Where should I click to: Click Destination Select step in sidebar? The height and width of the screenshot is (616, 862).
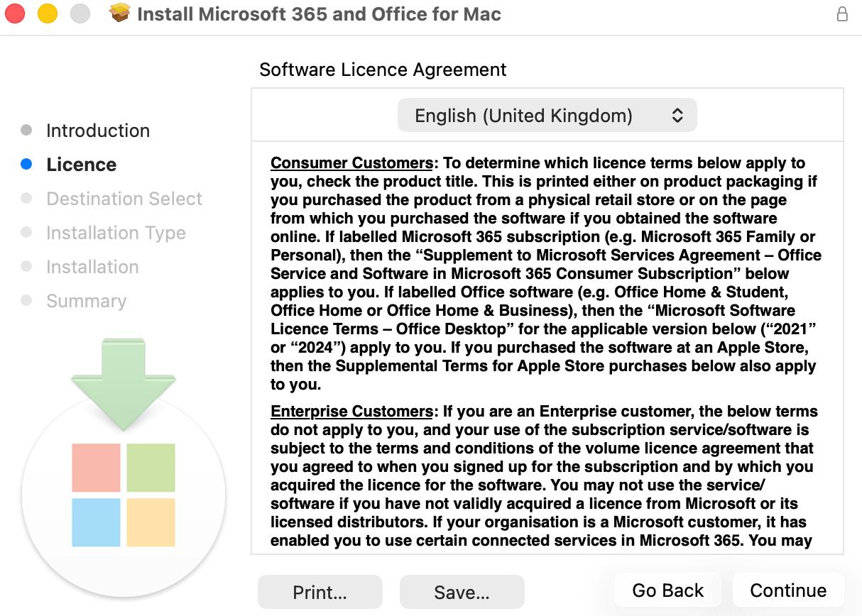(x=124, y=199)
